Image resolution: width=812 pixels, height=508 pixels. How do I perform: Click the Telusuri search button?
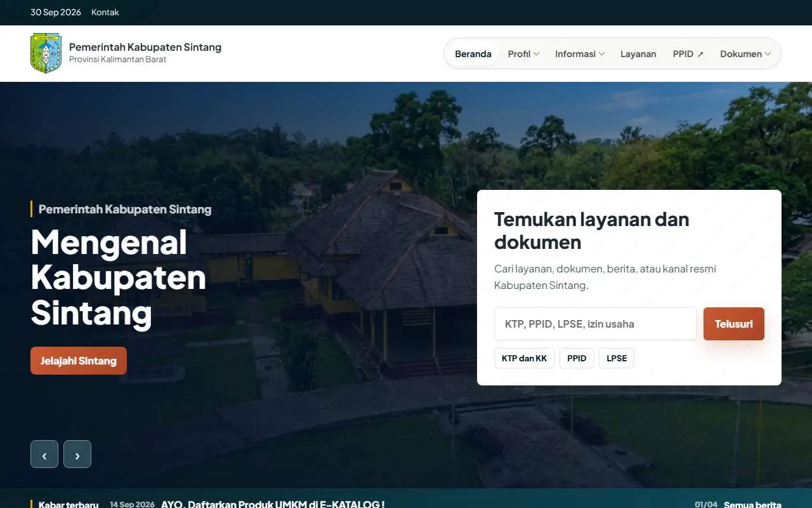coord(734,324)
